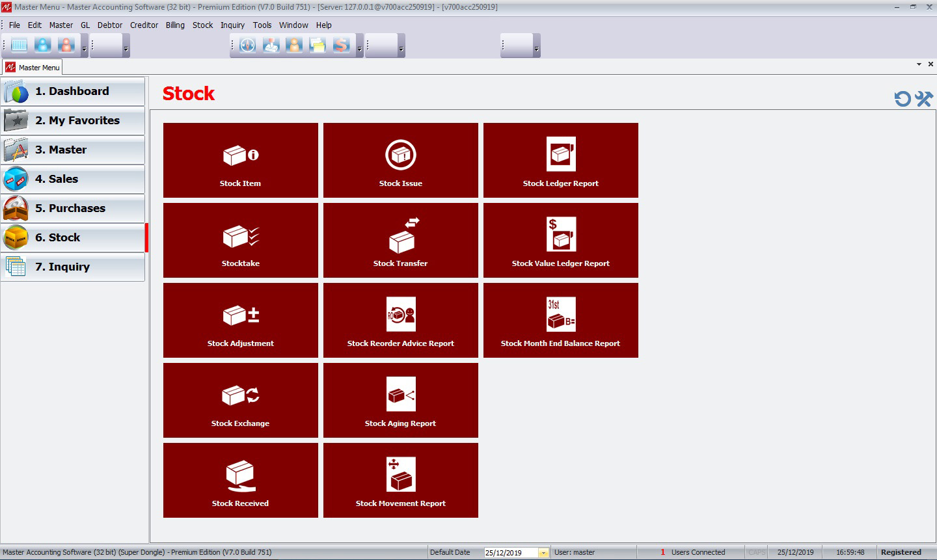Select 6. Stock in sidebar
Image resolution: width=937 pixels, height=560 pixels.
pyautogui.click(x=72, y=238)
